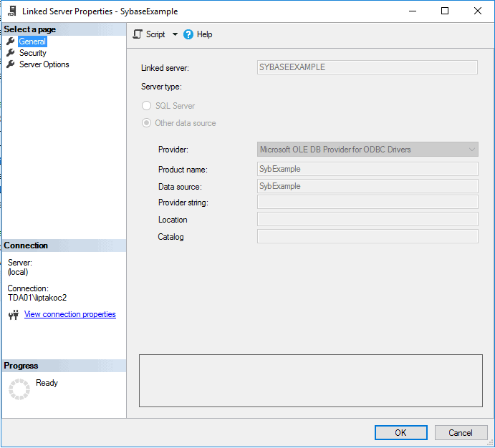The image size is (495, 448).
Task: Click the Product name field
Action: pyautogui.click(x=367, y=169)
